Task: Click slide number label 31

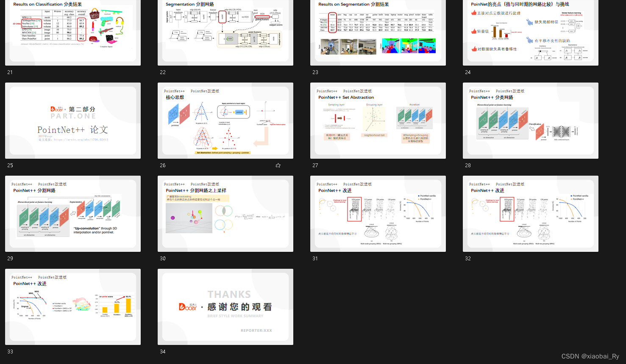Action: tap(315, 259)
